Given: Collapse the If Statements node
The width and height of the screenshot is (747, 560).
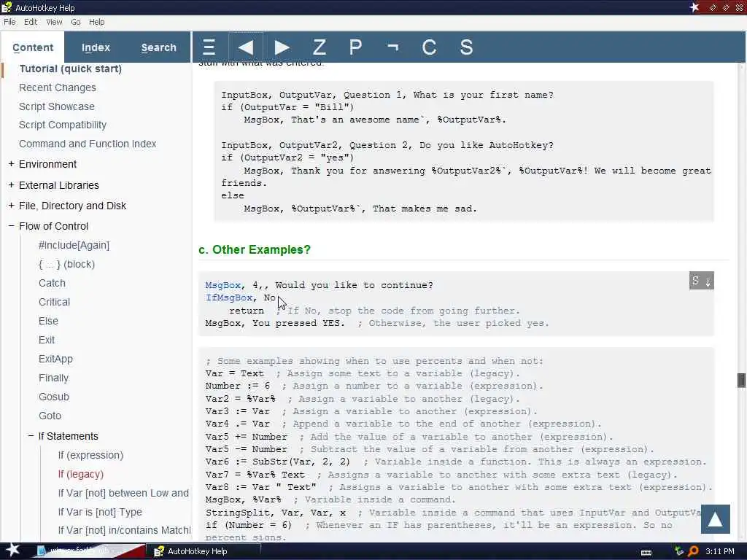Looking at the screenshot, I should pyautogui.click(x=31, y=436).
